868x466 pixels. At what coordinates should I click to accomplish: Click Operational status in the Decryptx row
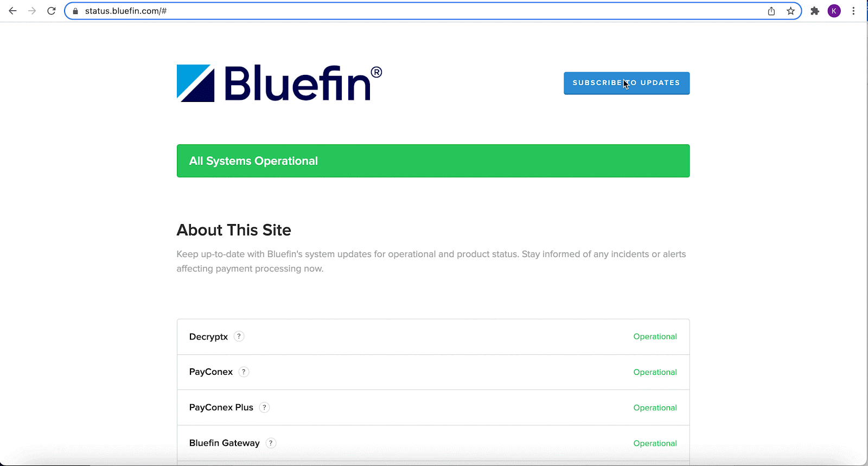(x=655, y=336)
